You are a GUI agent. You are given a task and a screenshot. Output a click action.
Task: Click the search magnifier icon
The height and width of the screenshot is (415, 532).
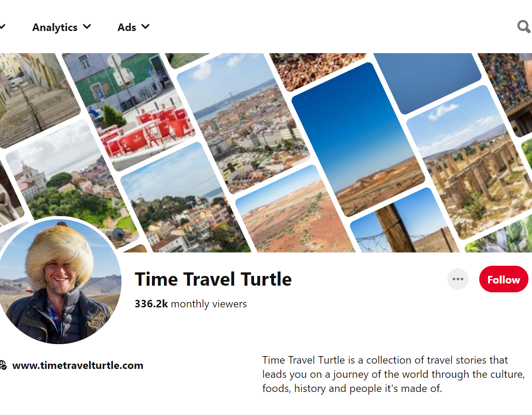(524, 27)
